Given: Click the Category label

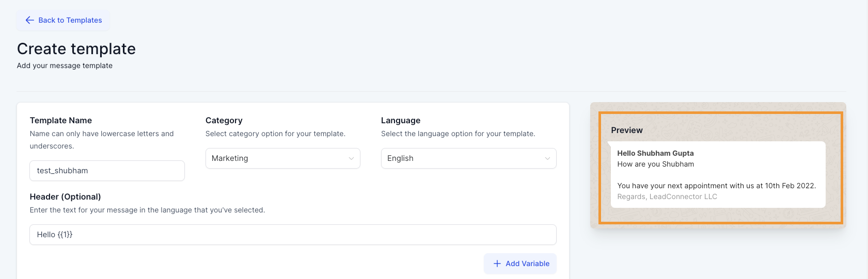Looking at the screenshot, I should tap(224, 120).
